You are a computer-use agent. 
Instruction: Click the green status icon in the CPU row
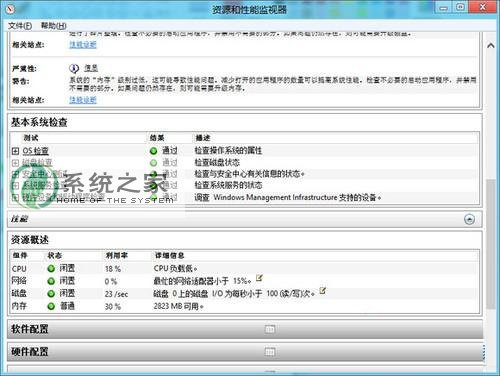coord(51,269)
